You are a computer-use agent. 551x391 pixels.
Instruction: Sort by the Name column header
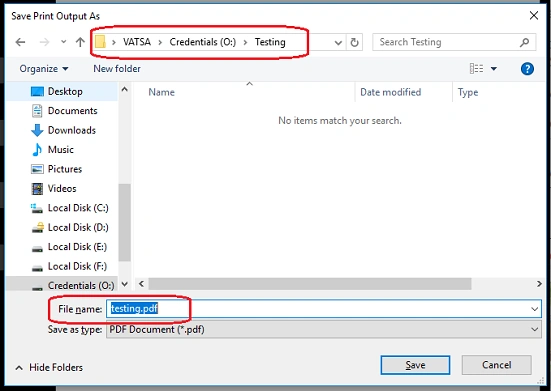point(161,92)
